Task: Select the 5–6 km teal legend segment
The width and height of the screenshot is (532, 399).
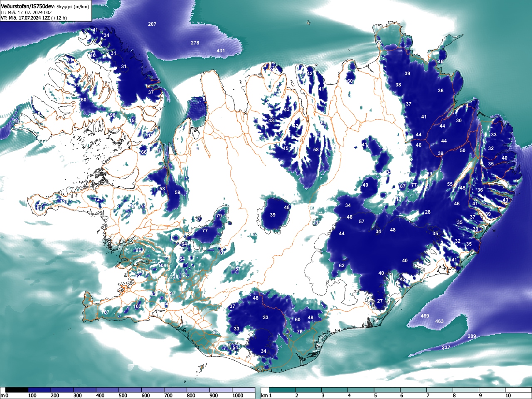Action: point(388,390)
